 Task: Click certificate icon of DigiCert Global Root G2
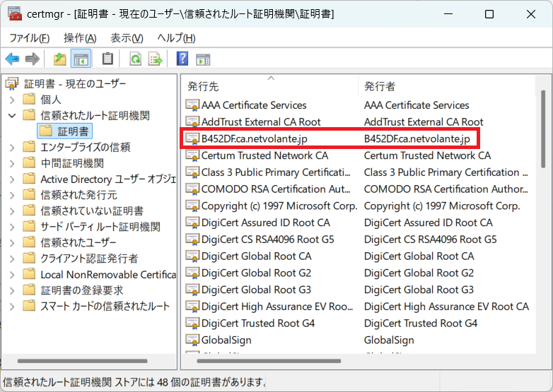point(192,273)
